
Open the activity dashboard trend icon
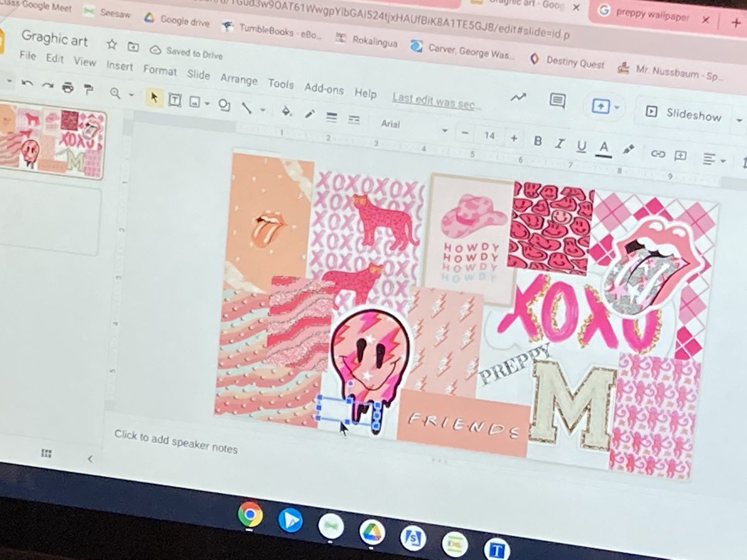click(x=518, y=98)
